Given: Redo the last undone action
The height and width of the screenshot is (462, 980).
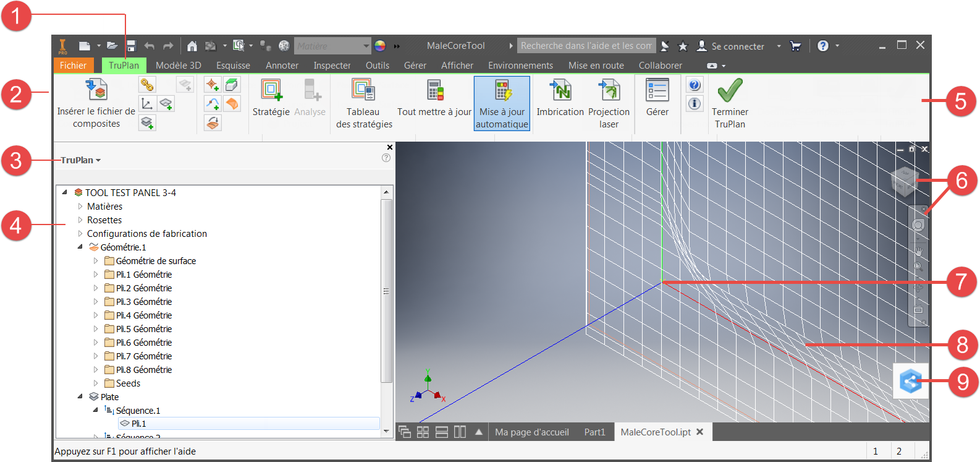Looking at the screenshot, I should [168, 46].
